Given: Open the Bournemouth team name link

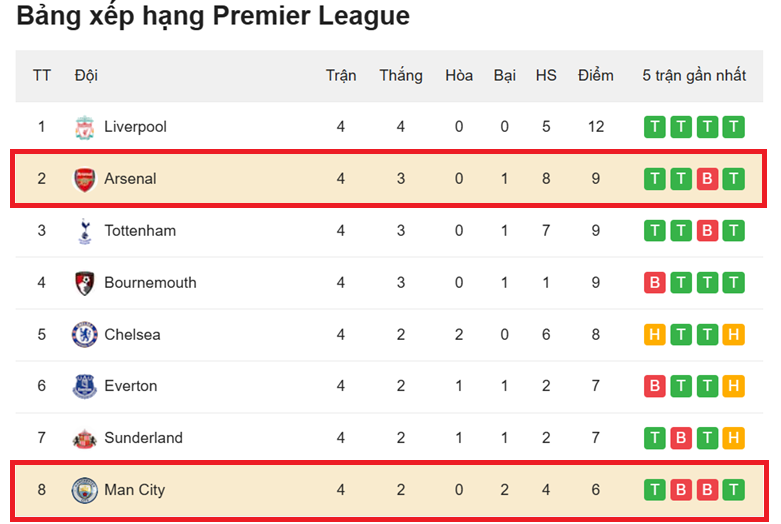Looking at the screenshot, I should click(x=150, y=283).
